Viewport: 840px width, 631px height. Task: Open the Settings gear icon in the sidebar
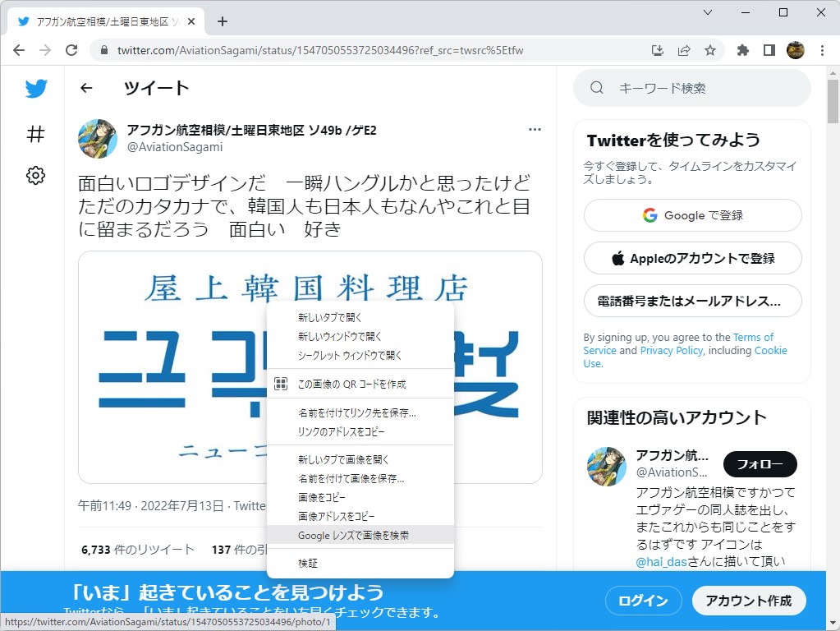coord(34,175)
